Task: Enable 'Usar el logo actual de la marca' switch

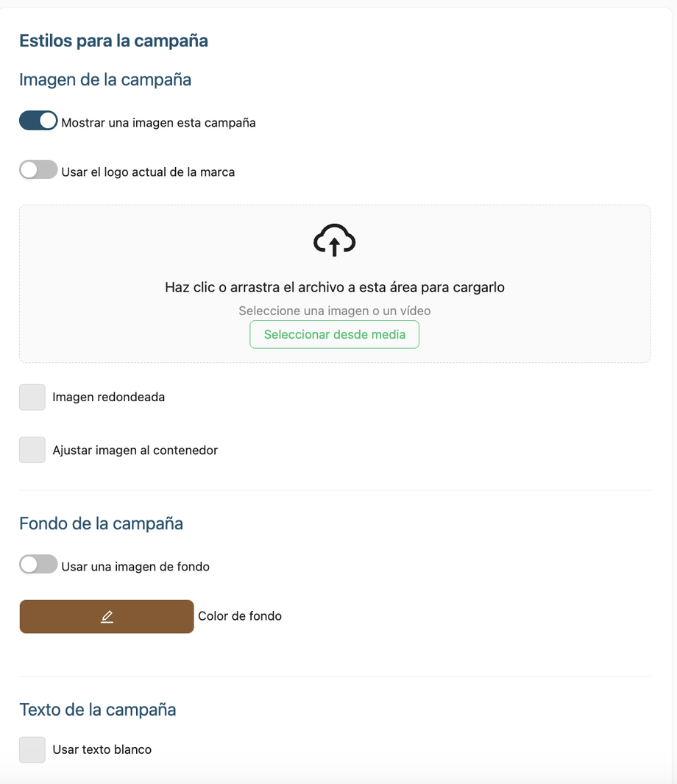Action: (x=38, y=169)
